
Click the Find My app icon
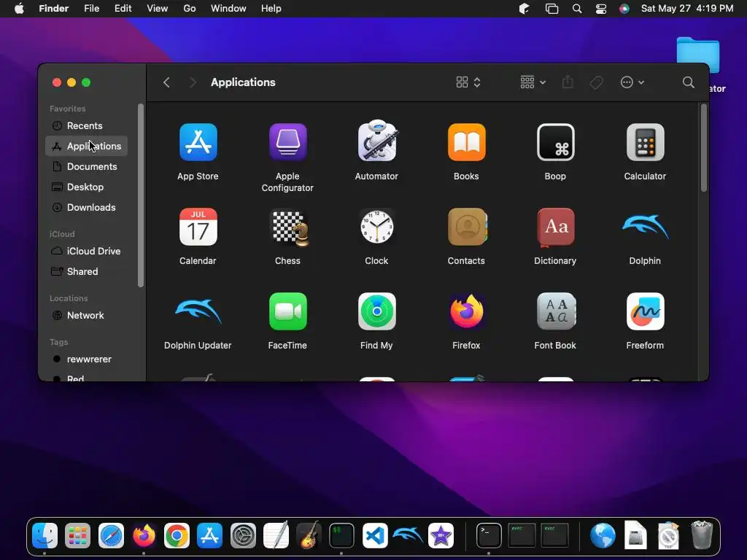click(x=377, y=311)
